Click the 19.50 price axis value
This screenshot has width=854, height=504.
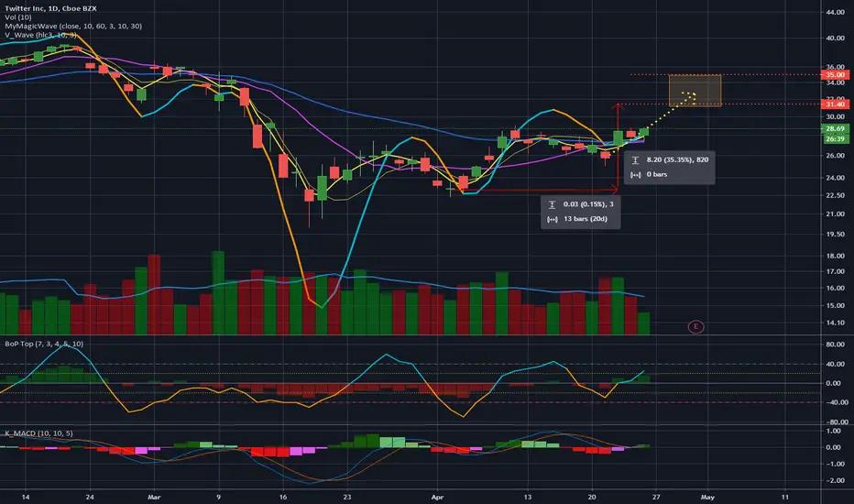point(836,235)
